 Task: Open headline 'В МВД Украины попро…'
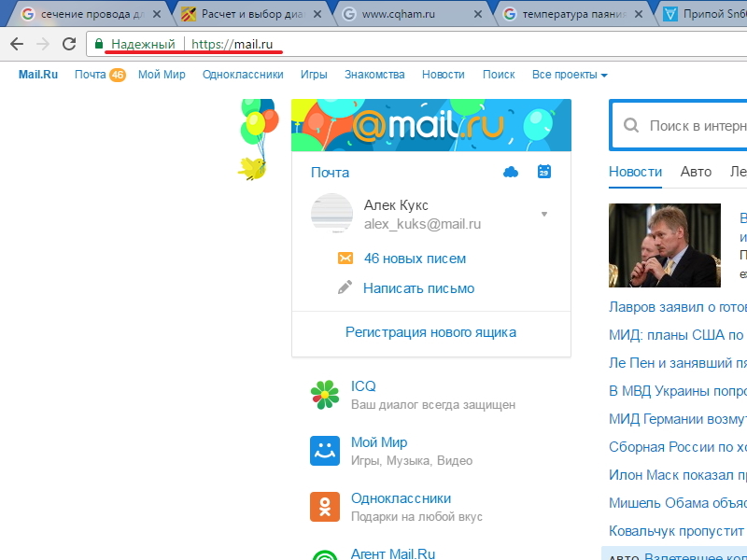(678, 391)
